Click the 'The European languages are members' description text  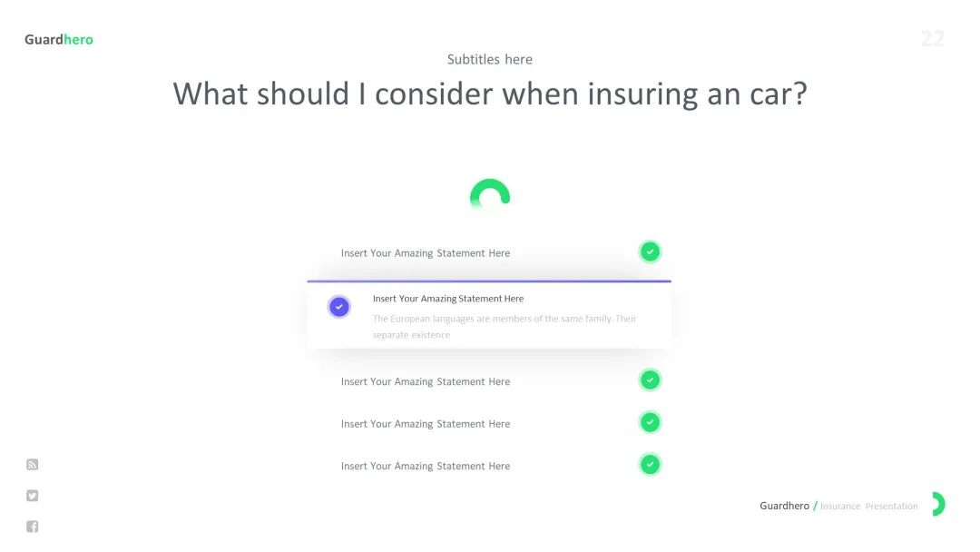pos(505,319)
